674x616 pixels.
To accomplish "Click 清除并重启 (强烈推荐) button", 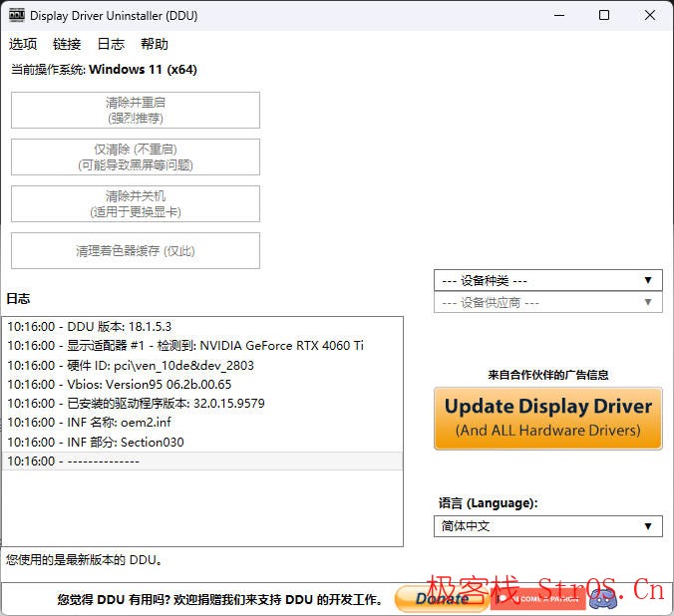I will (x=136, y=110).
